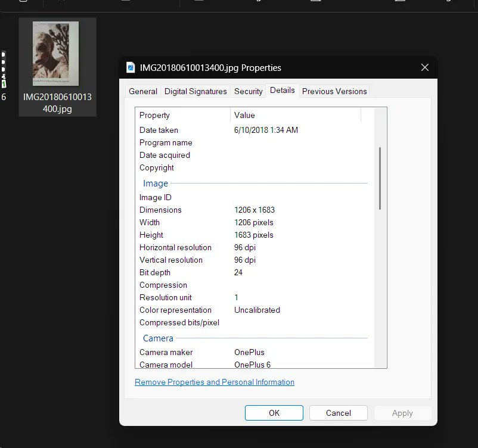Image resolution: width=478 pixels, height=448 pixels.
Task: Select the Date acquired property
Action: coord(164,155)
